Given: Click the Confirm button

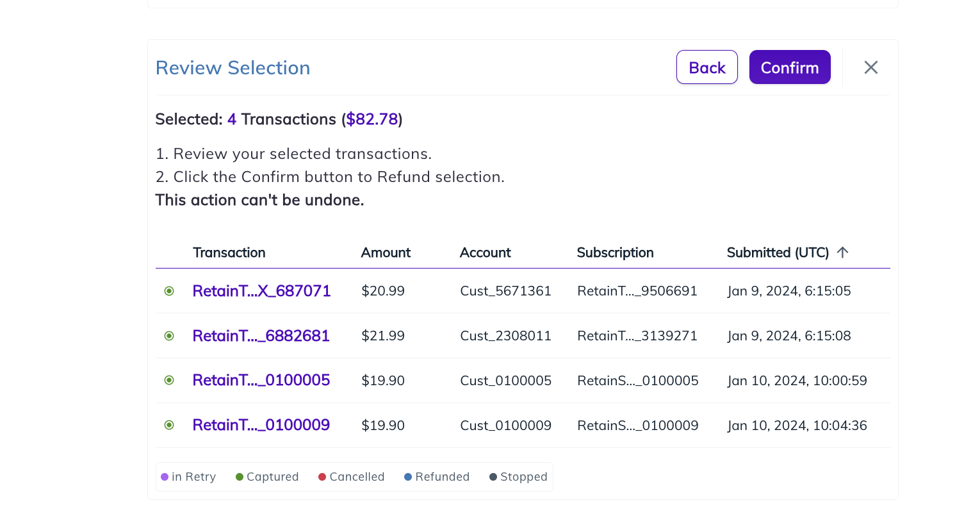Looking at the screenshot, I should [x=790, y=67].
